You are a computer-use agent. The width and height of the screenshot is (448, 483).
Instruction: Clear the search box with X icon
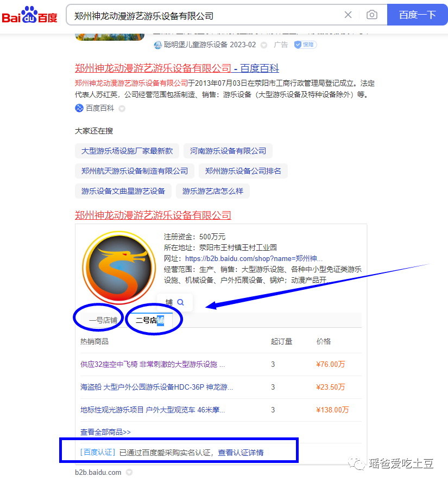pos(348,15)
